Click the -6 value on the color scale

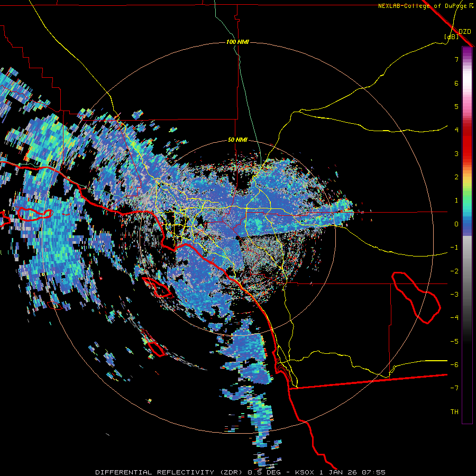coord(454,365)
